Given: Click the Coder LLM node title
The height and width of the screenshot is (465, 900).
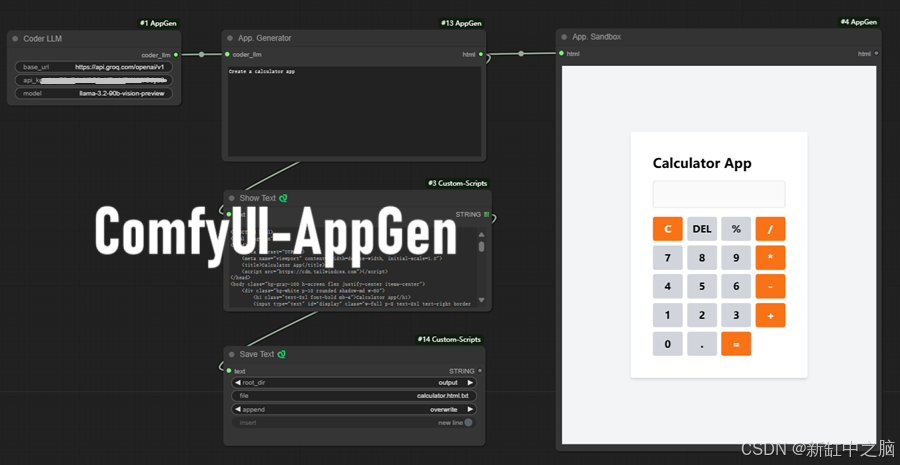Looking at the screenshot, I should [x=42, y=39].
